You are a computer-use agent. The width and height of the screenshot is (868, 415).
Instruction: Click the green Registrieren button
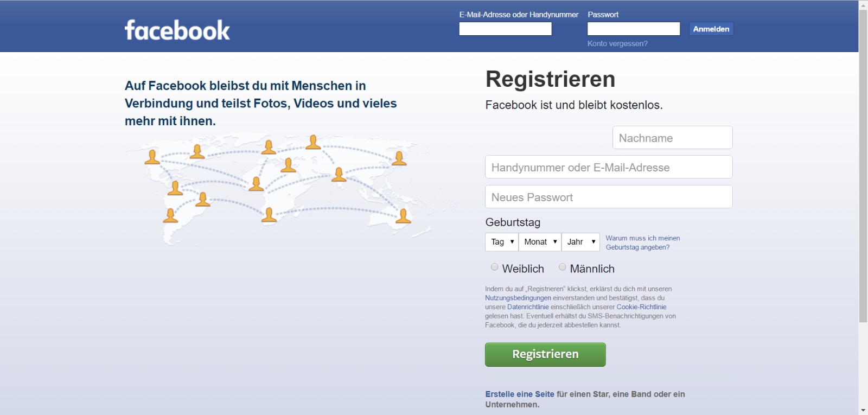545,354
